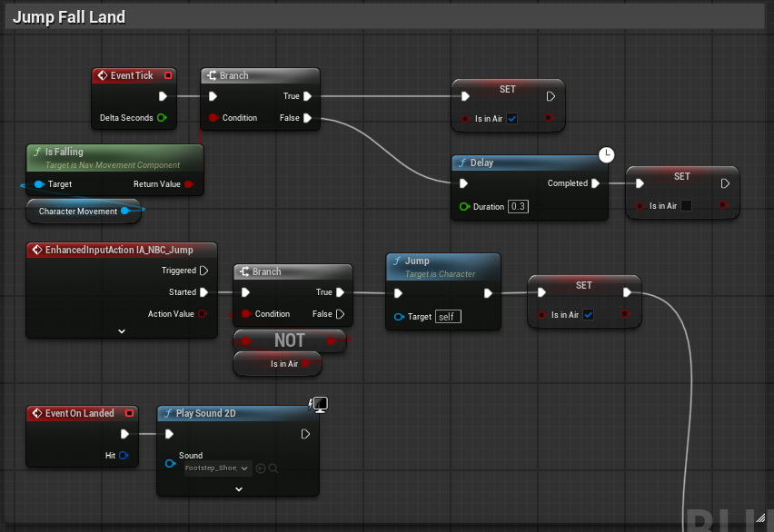774x532 pixels.
Task: Click the EnhancedInputAction IA_NBC_Jump event icon
Action: point(37,250)
